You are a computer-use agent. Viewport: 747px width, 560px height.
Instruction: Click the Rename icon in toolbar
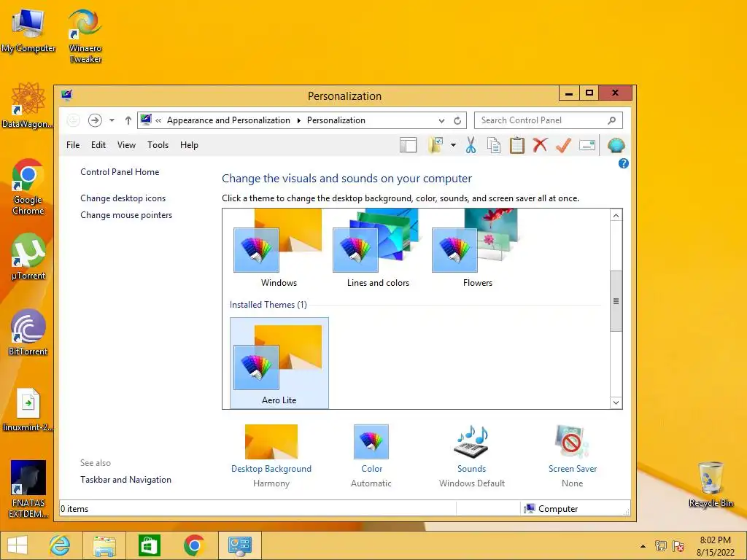tap(587, 145)
